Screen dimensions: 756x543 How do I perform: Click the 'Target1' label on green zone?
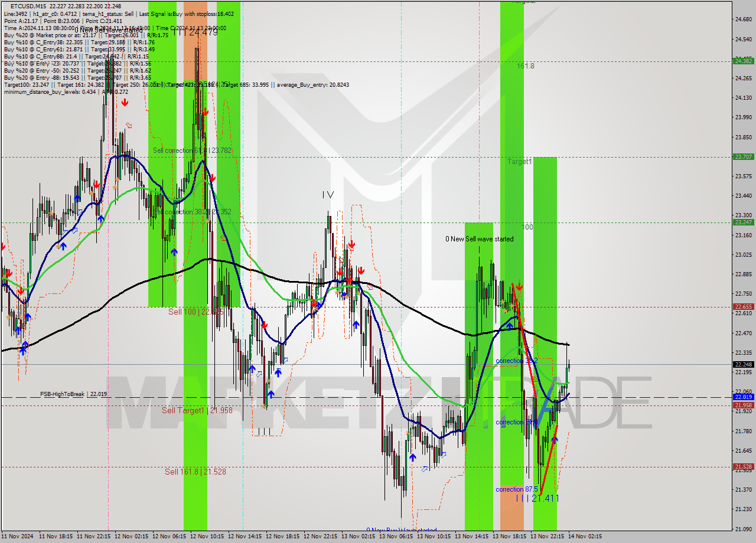click(x=520, y=161)
